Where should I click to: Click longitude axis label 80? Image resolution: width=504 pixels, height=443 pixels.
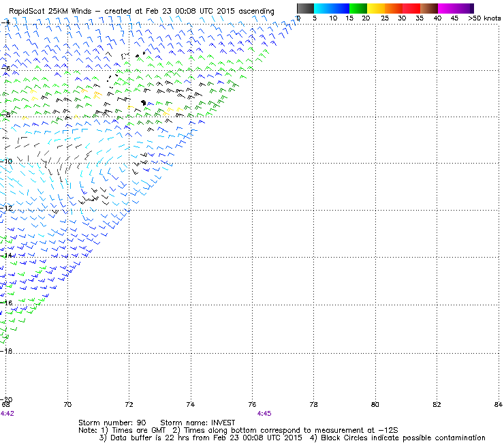pyautogui.click(x=375, y=404)
